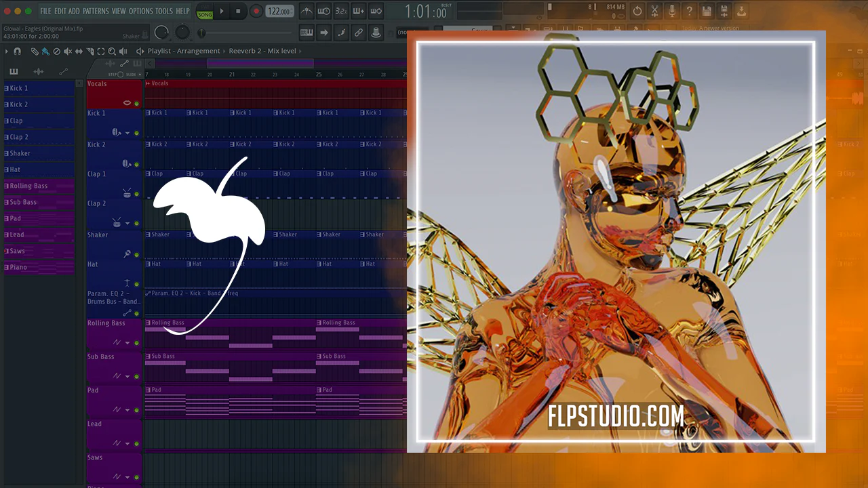Toggle loop recording icon
The image size is (868, 488).
pyautogui.click(x=376, y=11)
